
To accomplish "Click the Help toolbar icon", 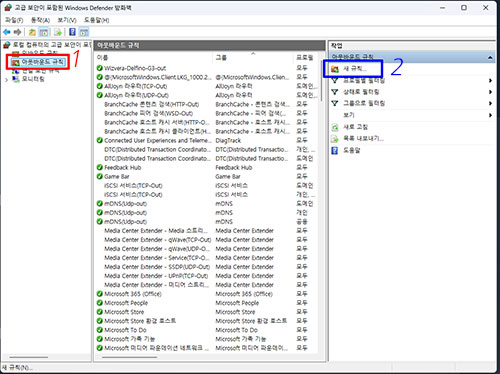I will pos(72,32).
